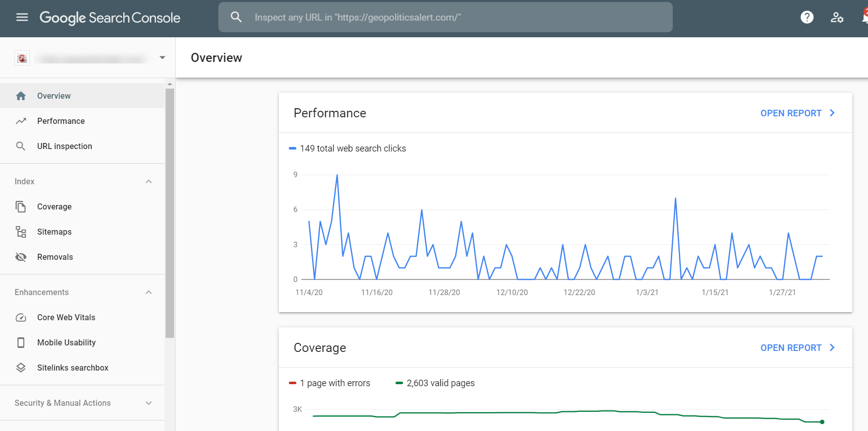Open Removals menu item
Image resolution: width=868 pixels, height=431 pixels.
83,257
